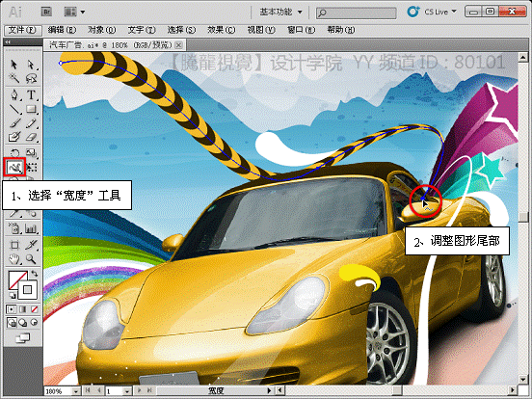The width and height of the screenshot is (532, 399).
Task: Enable Draw Behind mode
Action: click(23, 322)
